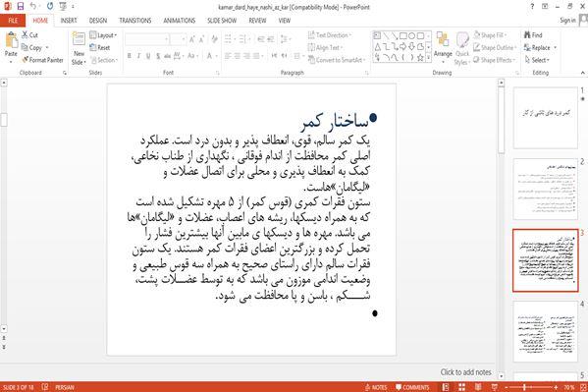This screenshot has height=392, width=588.
Task: Click zoom out minus button
Action: 506,387
